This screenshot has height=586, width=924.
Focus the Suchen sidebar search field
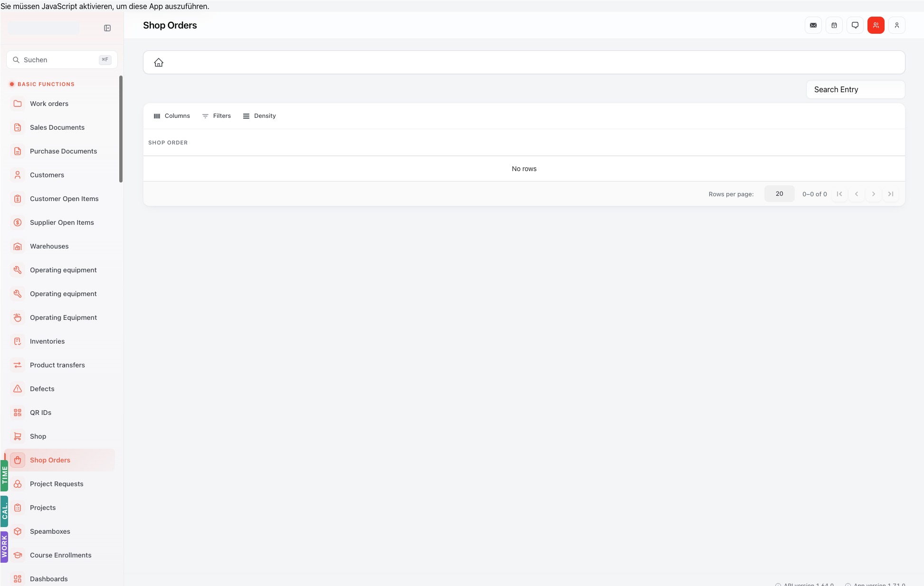pos(62,60)
